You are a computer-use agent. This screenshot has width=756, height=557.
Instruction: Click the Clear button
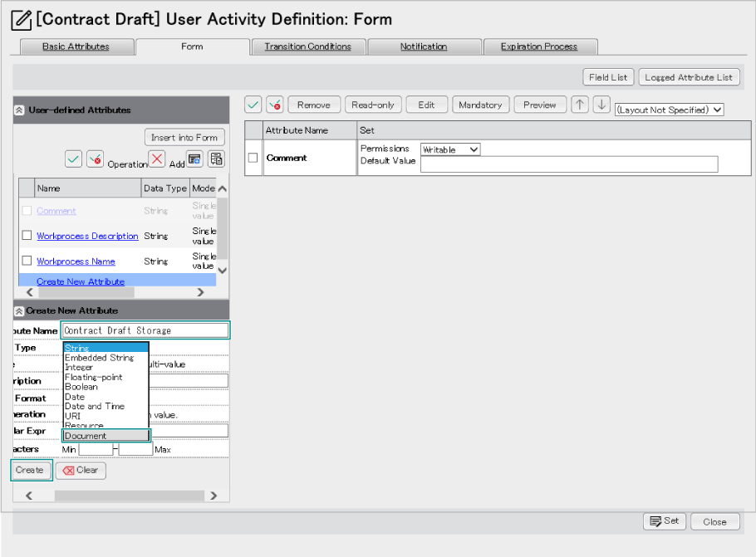pyautogui.click(x=81, y=471)
